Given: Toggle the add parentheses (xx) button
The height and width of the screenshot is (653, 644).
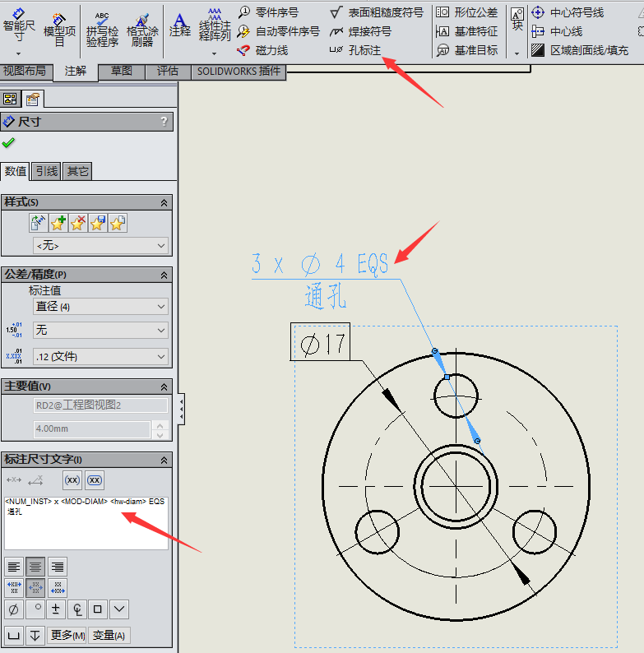Looking at the screenshot, I should 72,480.
